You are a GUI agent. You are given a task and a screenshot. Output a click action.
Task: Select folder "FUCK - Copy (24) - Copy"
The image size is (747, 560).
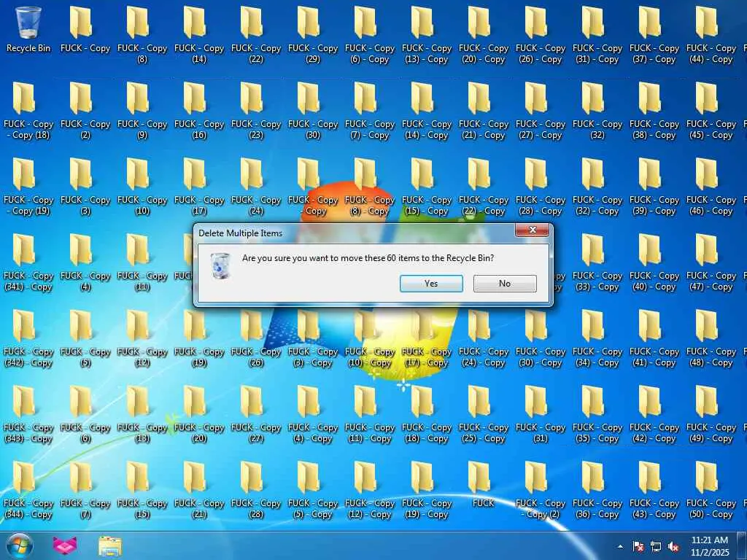(483, 338)
